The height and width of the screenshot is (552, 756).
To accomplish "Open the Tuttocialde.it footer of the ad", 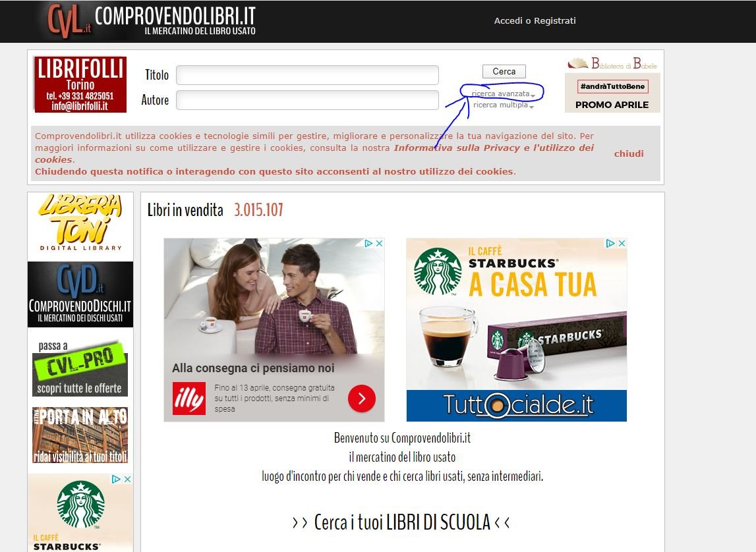I will coord(517,406).
